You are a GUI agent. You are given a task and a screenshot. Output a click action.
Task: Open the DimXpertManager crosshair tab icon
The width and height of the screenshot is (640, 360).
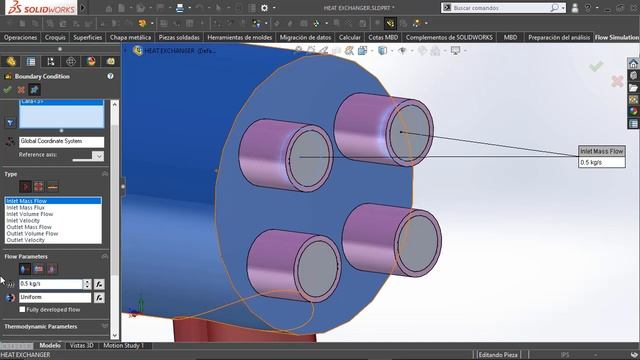(71, 62)
